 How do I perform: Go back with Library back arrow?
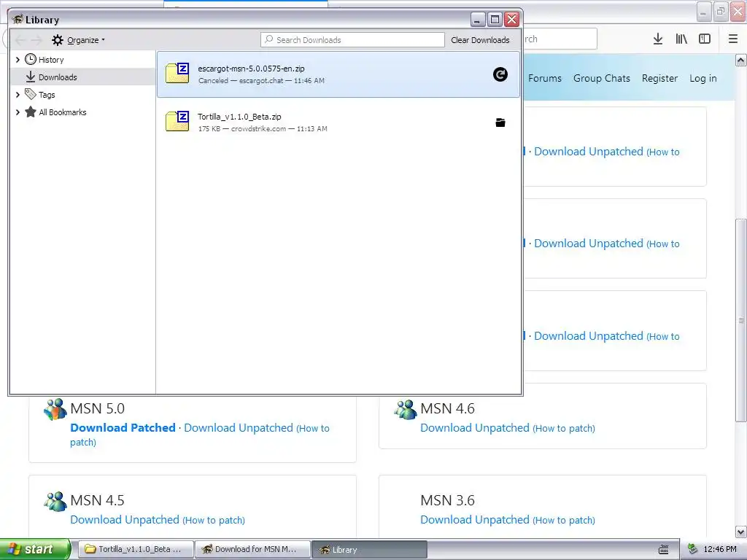pyautogui.click(x=20, y=40)
